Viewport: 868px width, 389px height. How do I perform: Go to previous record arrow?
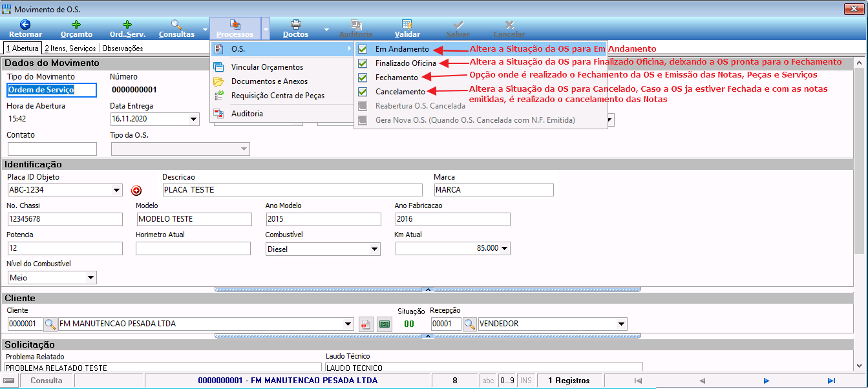click(702, 381)
